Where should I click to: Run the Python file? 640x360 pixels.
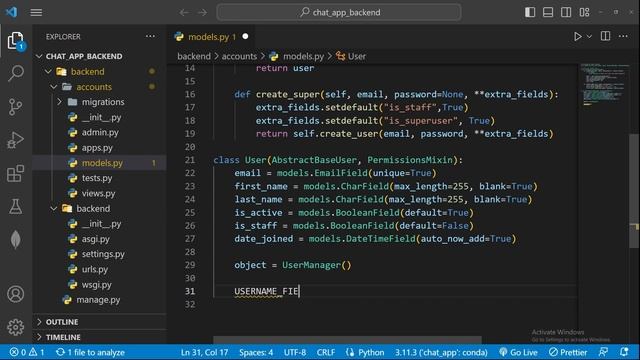click(578, 37)
